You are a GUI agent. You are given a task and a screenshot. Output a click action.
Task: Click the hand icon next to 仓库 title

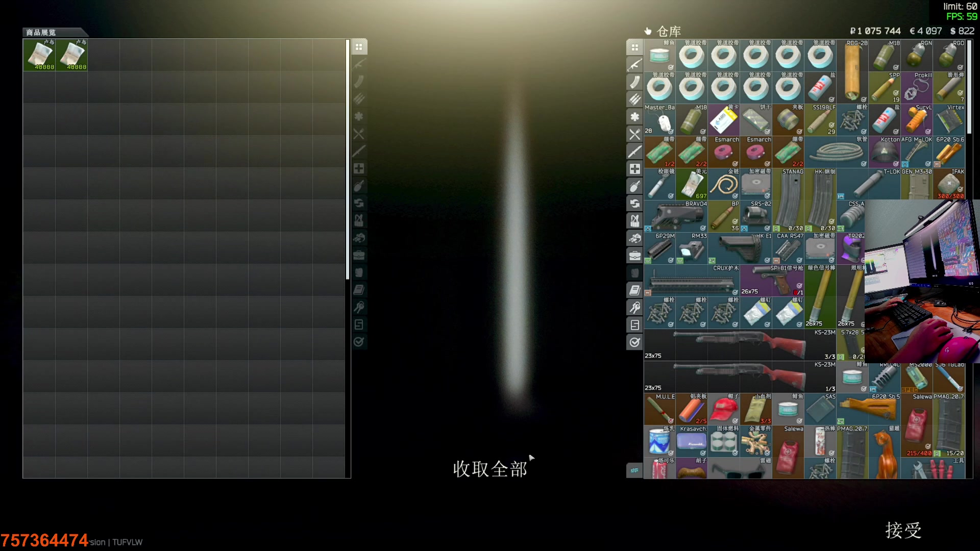click(648, 31)
